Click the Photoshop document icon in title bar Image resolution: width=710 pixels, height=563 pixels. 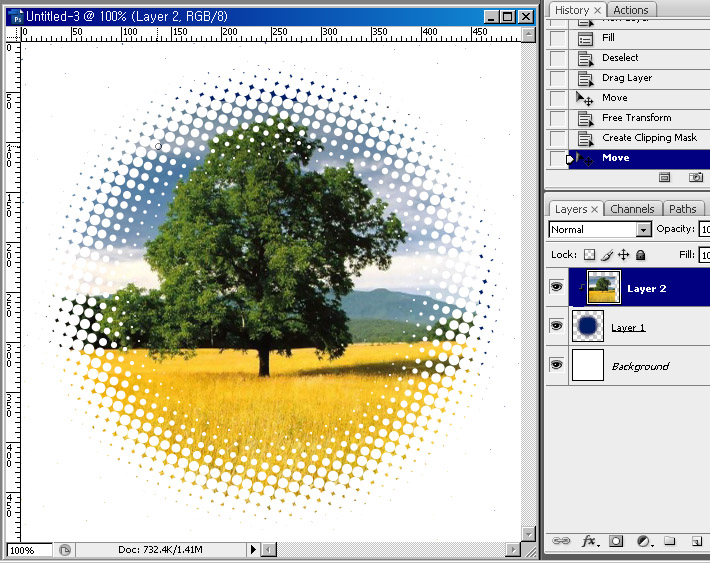(x=16, y=17)
